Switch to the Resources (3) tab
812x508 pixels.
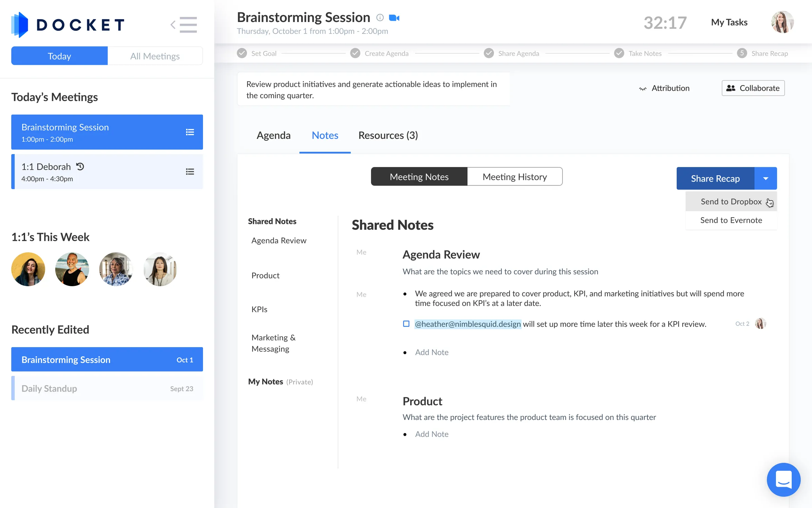[388, 135]
